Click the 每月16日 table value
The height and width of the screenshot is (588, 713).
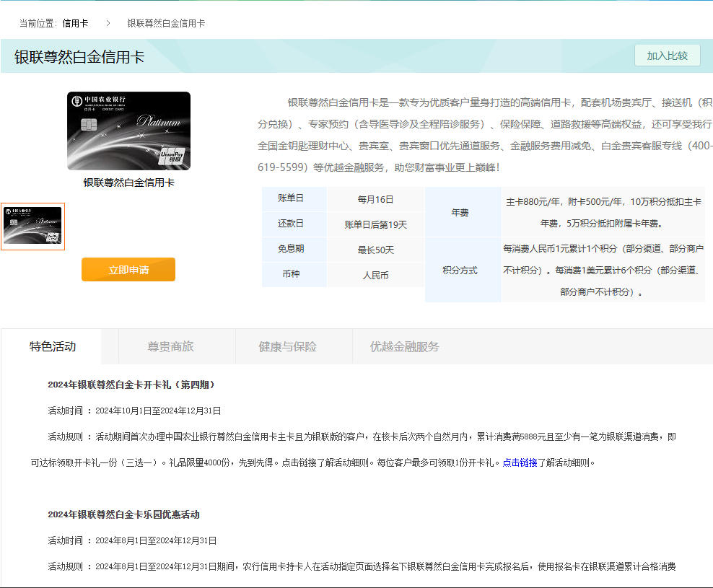375,199
